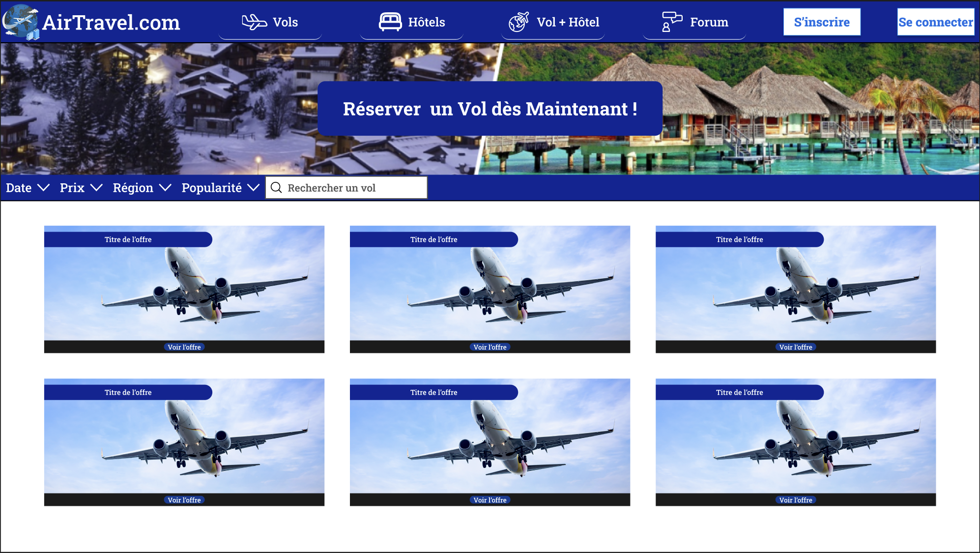The width and height of the screenshot is (980, 553).
Task: Click the S'inscrire button
Action: [x=821, y=22]
